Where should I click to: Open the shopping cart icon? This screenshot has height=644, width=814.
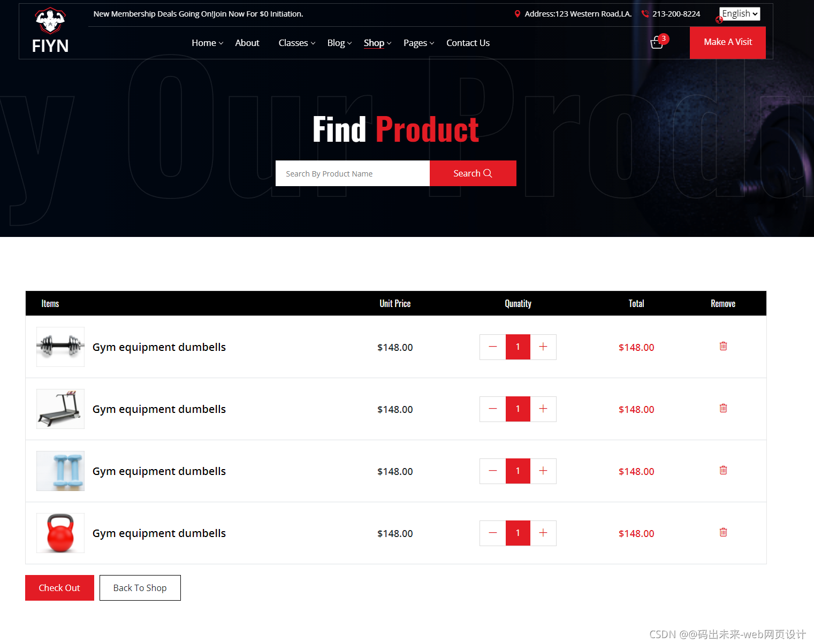click(657, 43)
